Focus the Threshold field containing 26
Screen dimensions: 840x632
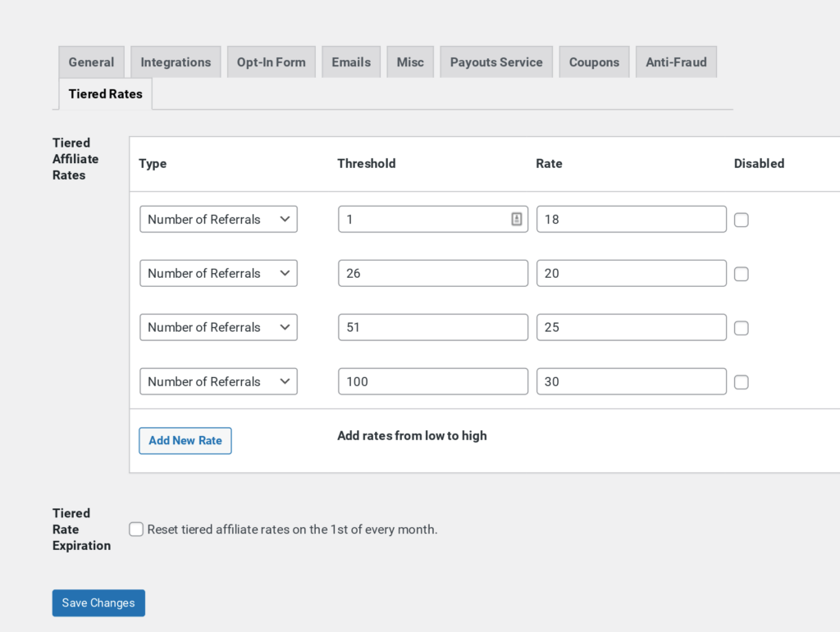[x=433, y=274]
